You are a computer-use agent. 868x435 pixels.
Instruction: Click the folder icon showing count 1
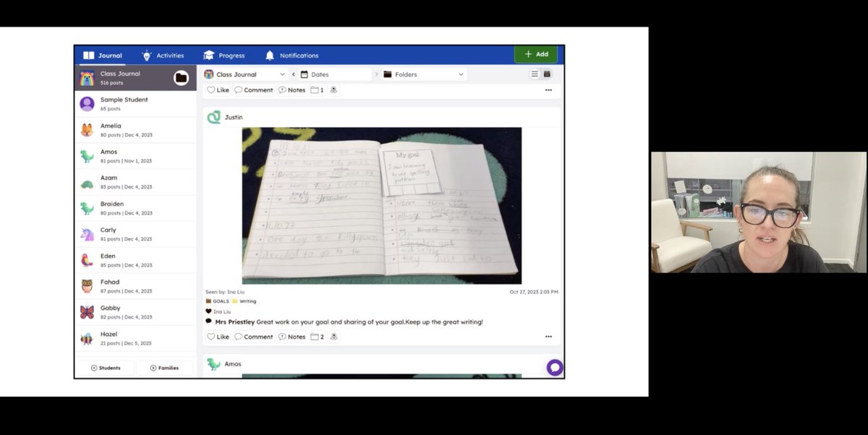(x=317, y=90)
